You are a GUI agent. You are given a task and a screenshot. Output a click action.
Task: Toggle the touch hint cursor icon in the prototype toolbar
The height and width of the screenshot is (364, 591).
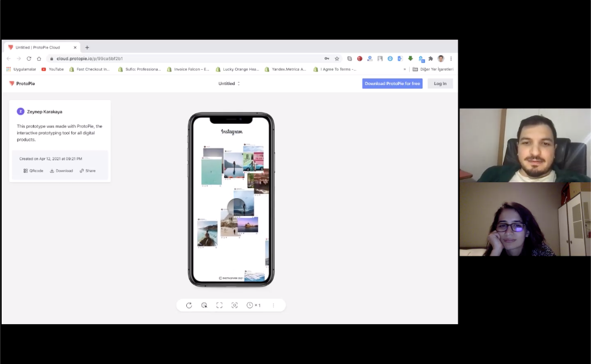tap(204, 305)
